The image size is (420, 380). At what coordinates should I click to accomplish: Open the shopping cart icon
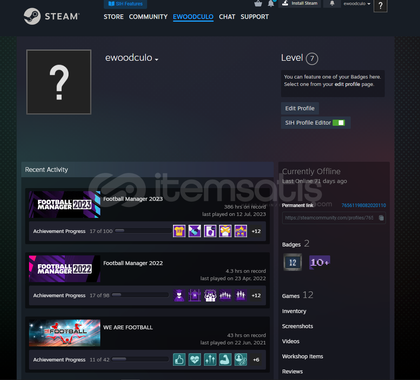pos(258,3)
